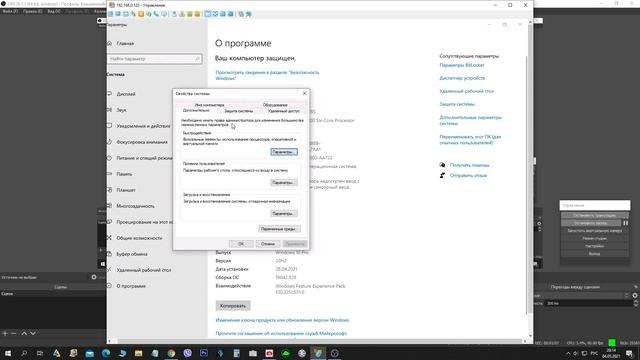Image resolution: width=640 pixels, height=360 pixels.
Task: Open red camera app on taskbar
Action: coord(269,353)
